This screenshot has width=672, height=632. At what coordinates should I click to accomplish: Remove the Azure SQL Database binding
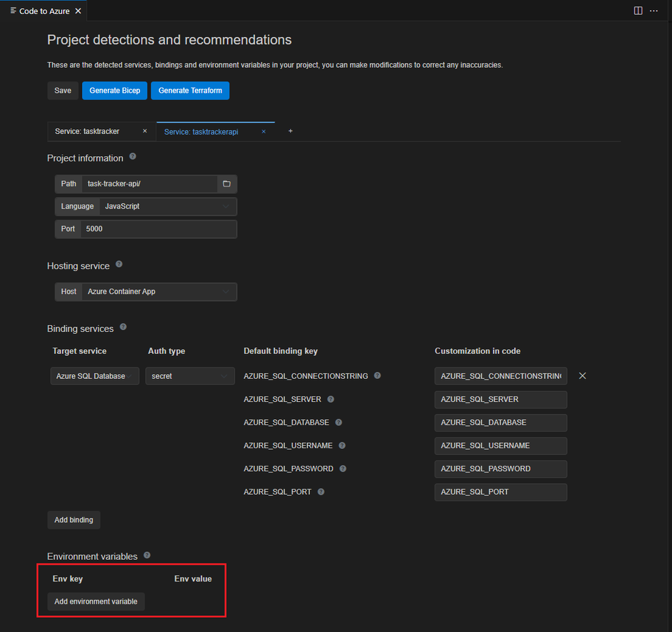583,376
